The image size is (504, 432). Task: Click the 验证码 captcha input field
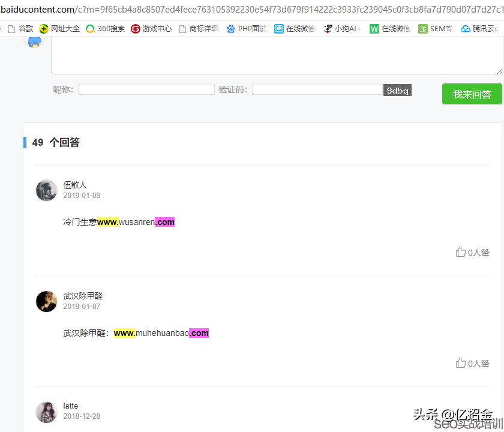tap(317, 90)
